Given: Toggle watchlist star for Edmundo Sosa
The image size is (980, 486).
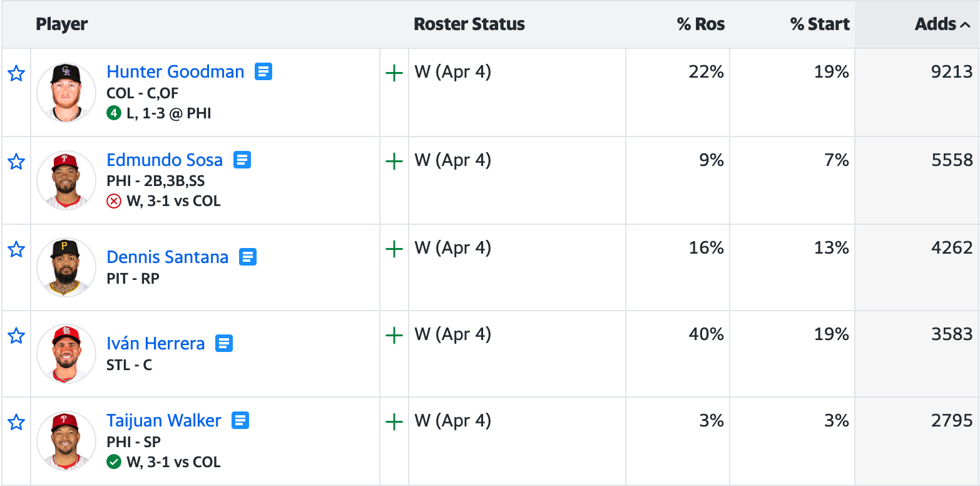Looking at the screenshot, I should tap(16, 162).
